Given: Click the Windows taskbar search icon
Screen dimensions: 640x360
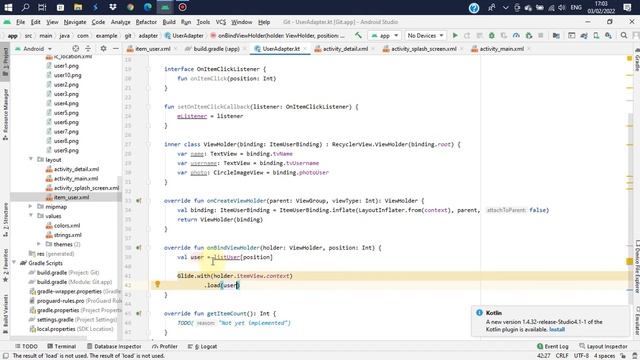Looking at the screenshot, I should click(25, 7).
